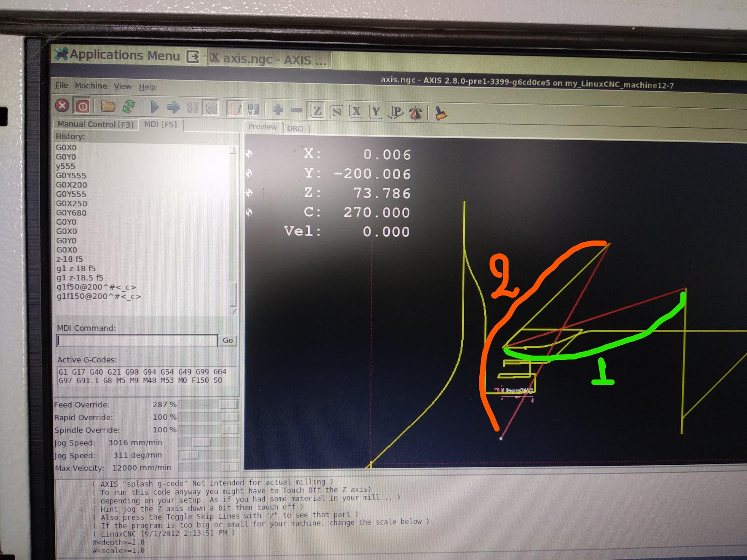Click the MDI Command input field
Image resolution: width=747 pixels, height=560 pixels.
137,340
